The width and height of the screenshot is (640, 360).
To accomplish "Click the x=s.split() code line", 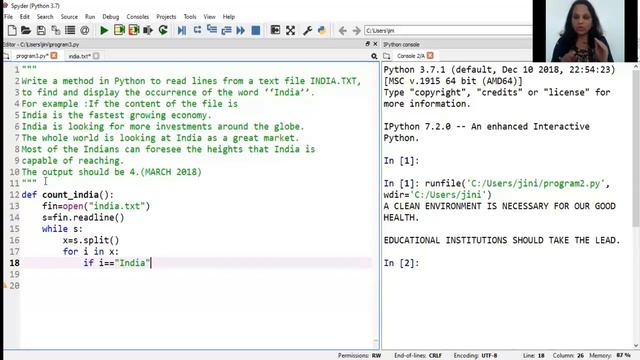I will coord(91,240).
